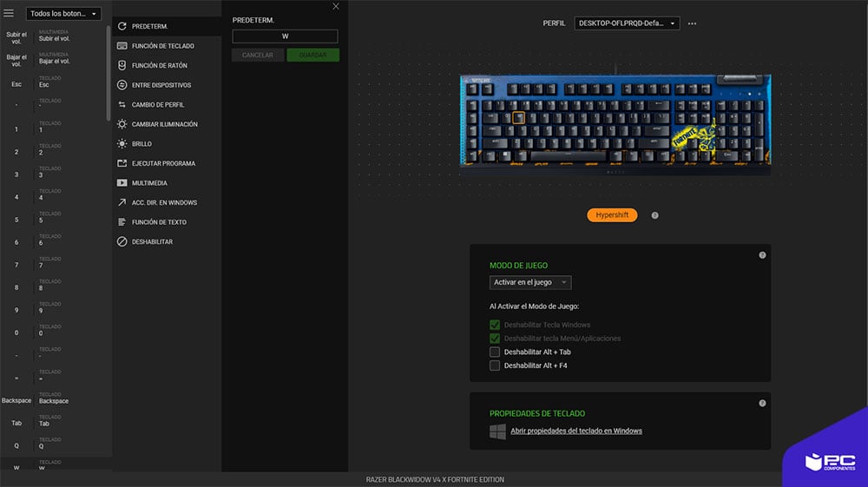Click the Cambio de Perfil arrows icon
Image resolution: width=868 pixels, height=487 pixels.
tap(122, 104)
